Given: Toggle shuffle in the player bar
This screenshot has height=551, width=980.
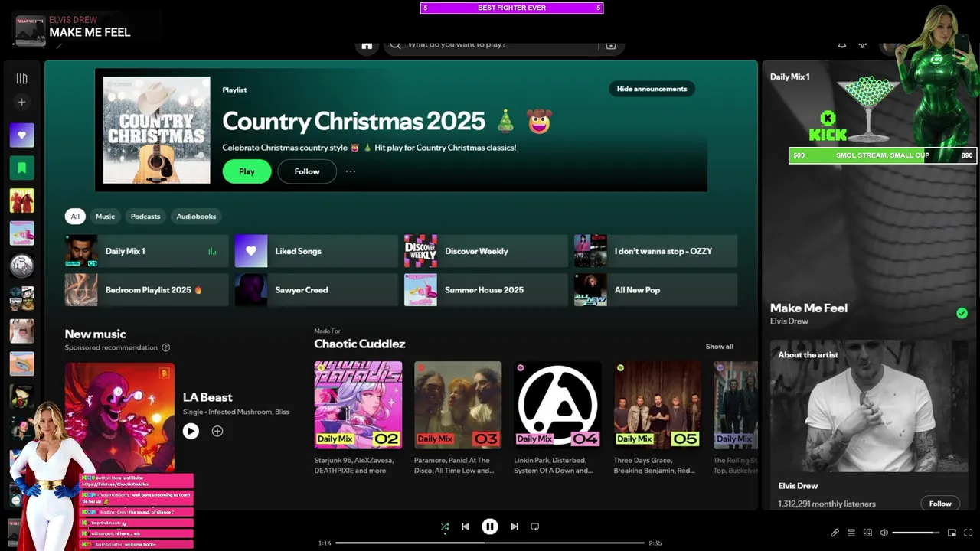Looking at the screenshot, I should (445, 527).
